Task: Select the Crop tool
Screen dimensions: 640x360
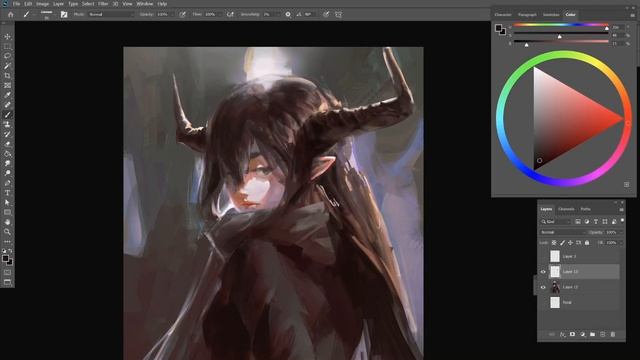Action: coord(7,76)
